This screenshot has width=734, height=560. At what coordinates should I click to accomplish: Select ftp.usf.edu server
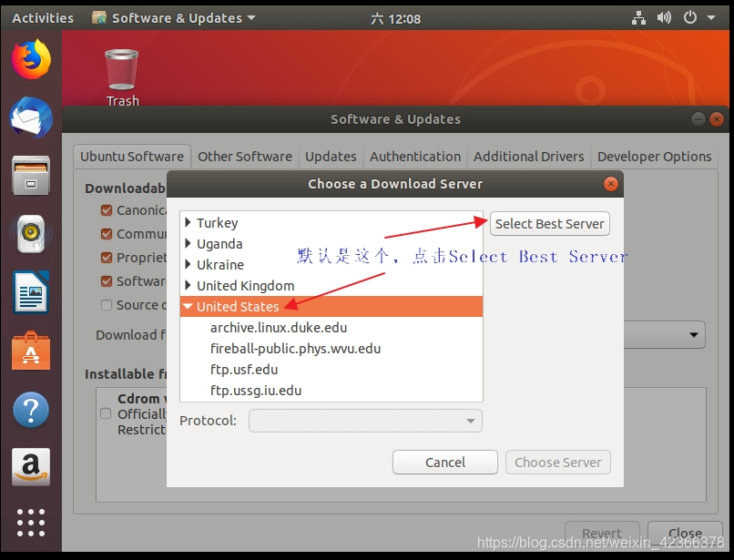331,370
